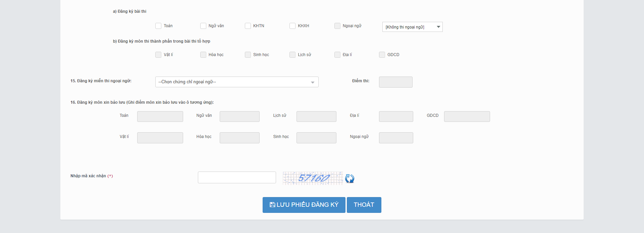Click the Điểm thi score field
644x233 pixels.
tap(396, 82)
